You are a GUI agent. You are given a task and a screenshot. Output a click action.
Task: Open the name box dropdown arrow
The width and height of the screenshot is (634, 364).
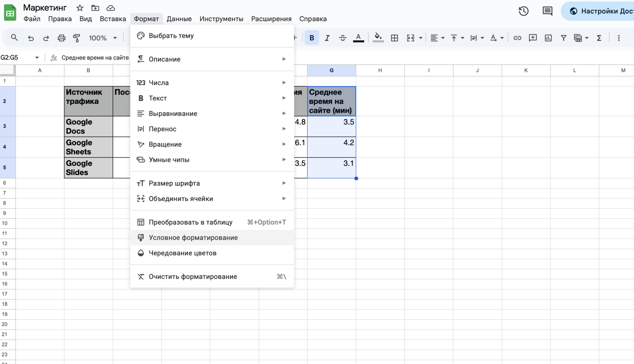click(x=37, y=58)
